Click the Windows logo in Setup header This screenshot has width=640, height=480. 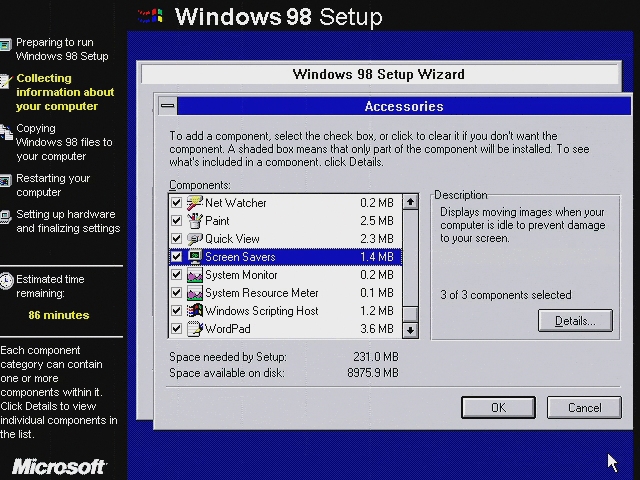click(x=151, y=16)
